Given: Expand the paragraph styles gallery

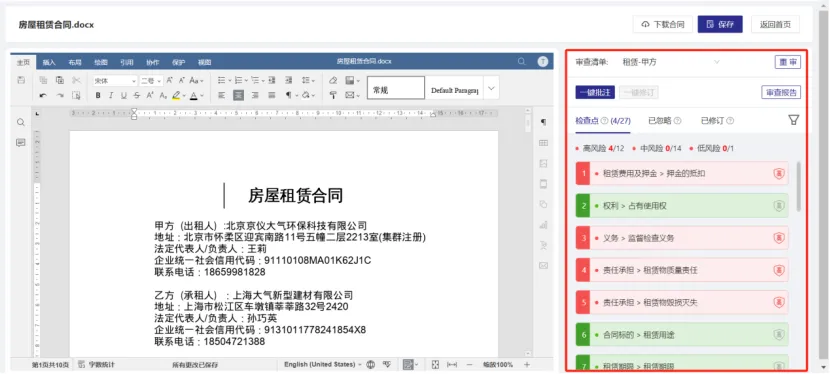Looking at the screenshot, I should point(491,88).
